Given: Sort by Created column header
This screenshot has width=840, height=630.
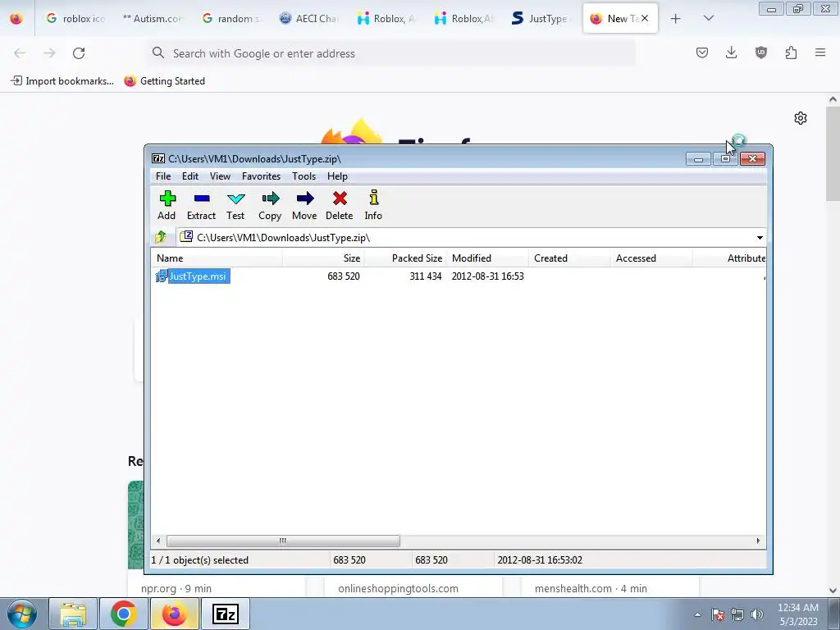Looking at the screenshot, I should click(569, 258).
